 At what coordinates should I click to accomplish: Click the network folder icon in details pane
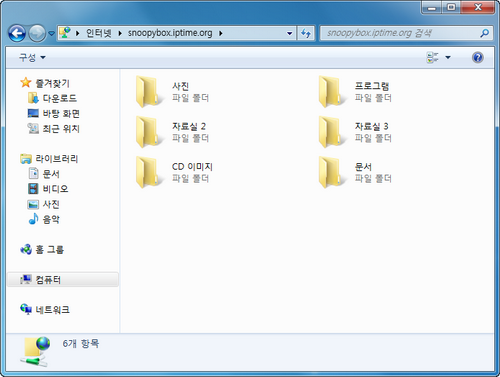point(35,352)
